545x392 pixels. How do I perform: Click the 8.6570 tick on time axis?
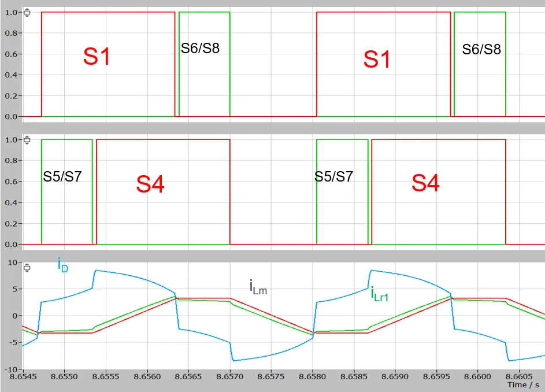pos(230,376)
